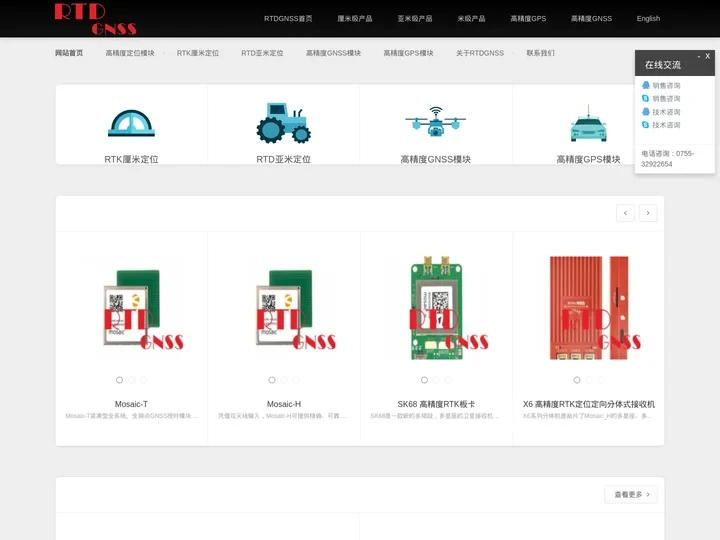Click 网站首页 in secondary navigation

(69, 53)
